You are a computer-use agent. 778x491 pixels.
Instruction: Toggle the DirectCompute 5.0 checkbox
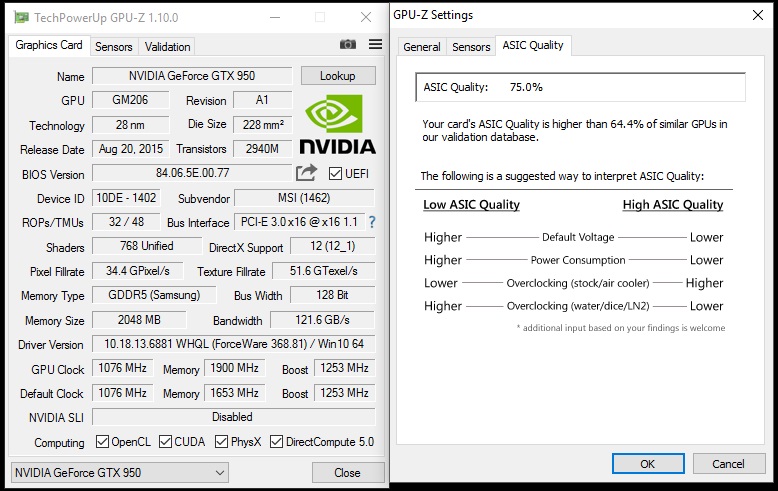click(276, 441)
